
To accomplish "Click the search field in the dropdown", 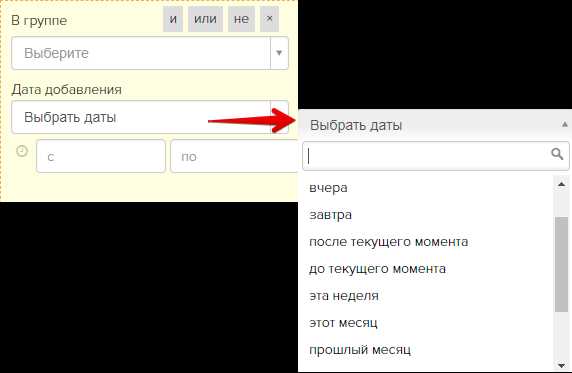I will point(436,156).
